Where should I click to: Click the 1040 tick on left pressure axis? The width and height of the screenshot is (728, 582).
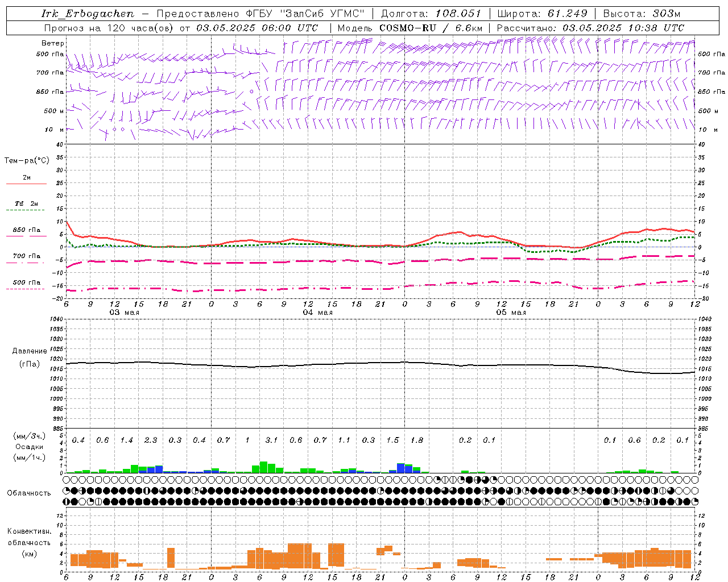(57, 319)
